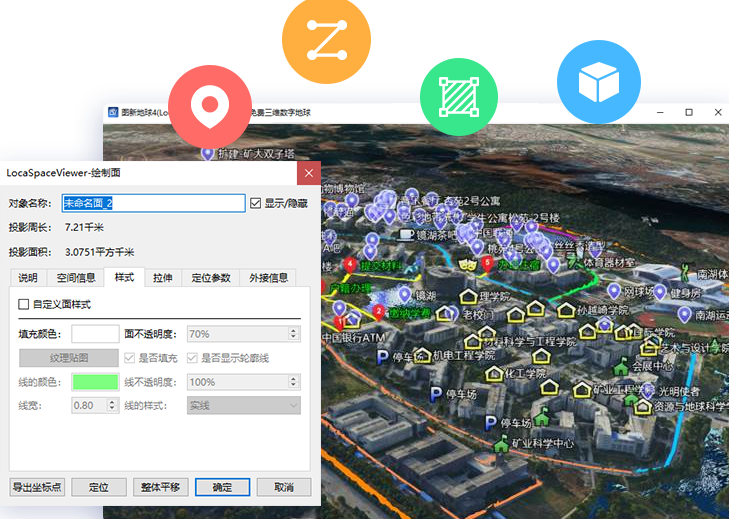Screen dimensions: 729x519
Task: Click the house marker beside 化工学院
Action: [x=494, y=373]
